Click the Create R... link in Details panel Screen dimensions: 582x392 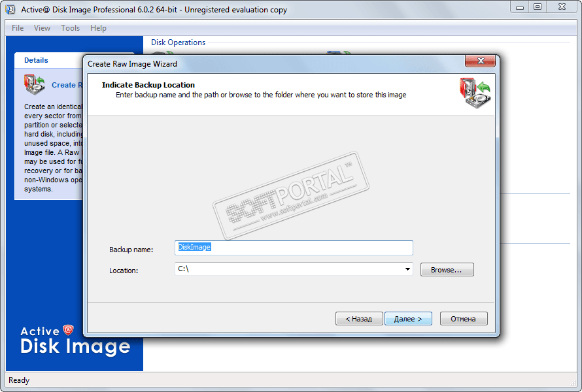(x=67, y=85)
